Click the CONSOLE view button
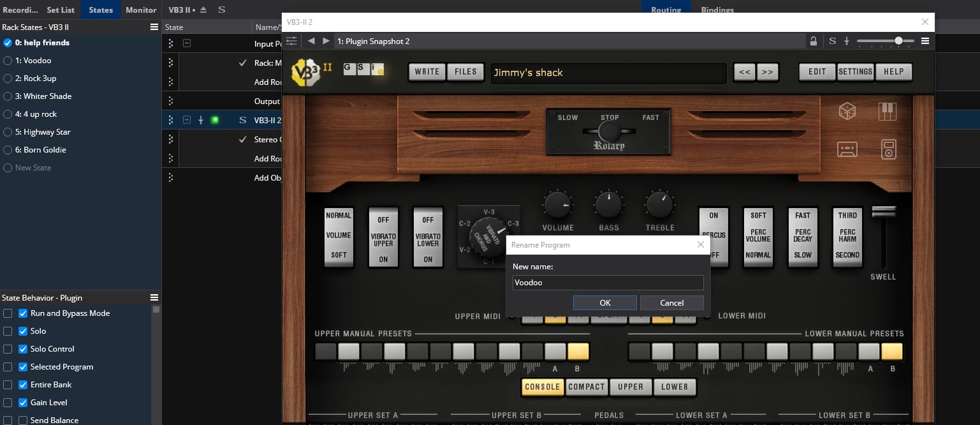The image size is (980, 425). (543, 387)
